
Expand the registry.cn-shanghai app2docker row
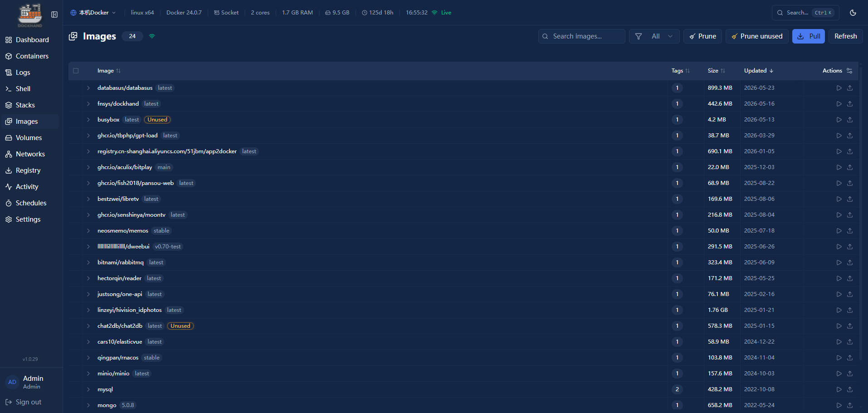point(88,151)
